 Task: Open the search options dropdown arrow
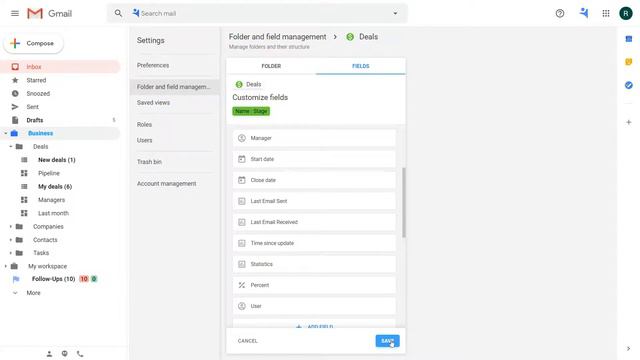point(395,13)
